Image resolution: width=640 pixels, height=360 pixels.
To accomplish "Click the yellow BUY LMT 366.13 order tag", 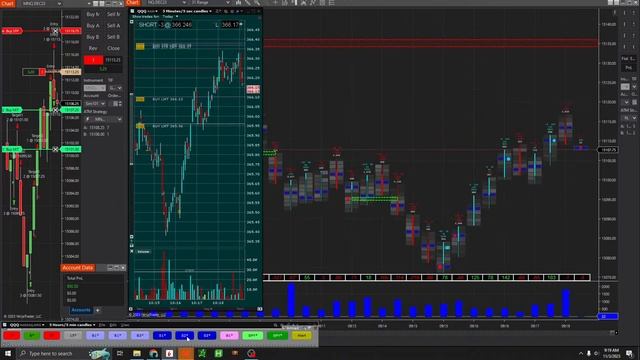I will [x=140, y=99].
